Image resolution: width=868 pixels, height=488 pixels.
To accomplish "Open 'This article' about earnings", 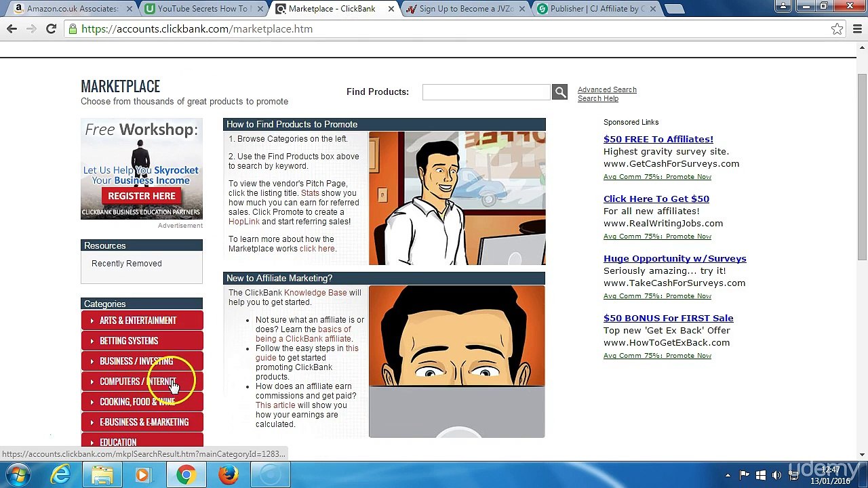I will [275, 405].
